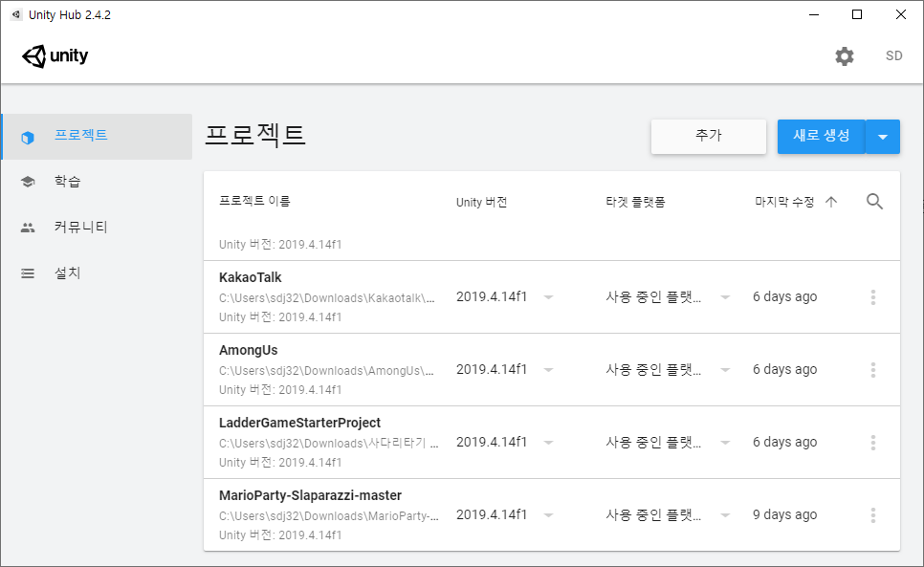
Task: Click 2019.4.14f1 version in the AmongUs row
Action: (492, 369)
